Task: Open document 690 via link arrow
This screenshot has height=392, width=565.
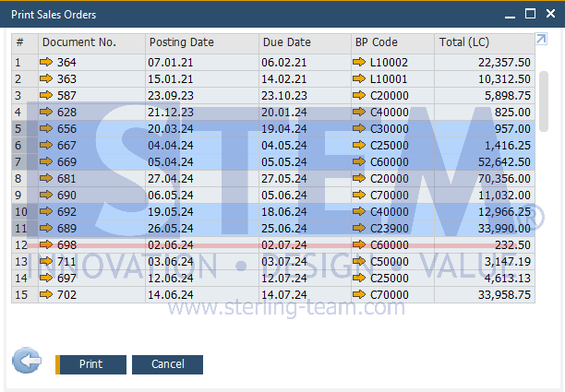Action: click(47, 195)
